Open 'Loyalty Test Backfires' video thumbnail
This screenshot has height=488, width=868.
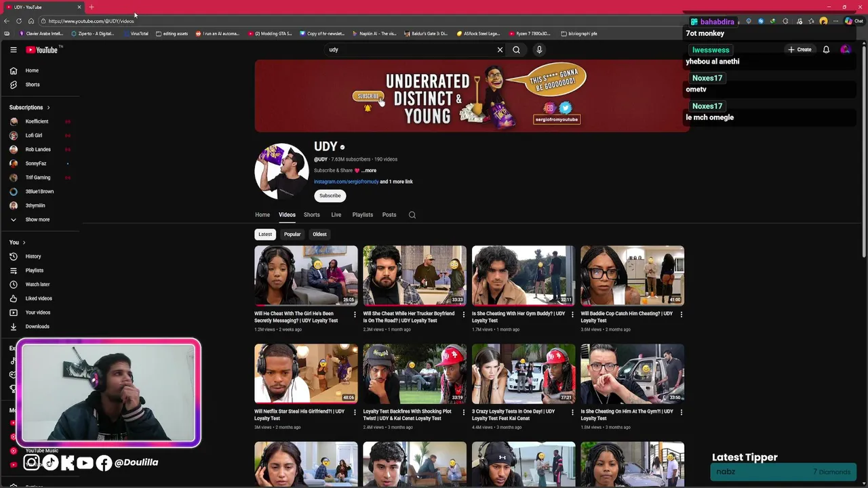point(414,373)
